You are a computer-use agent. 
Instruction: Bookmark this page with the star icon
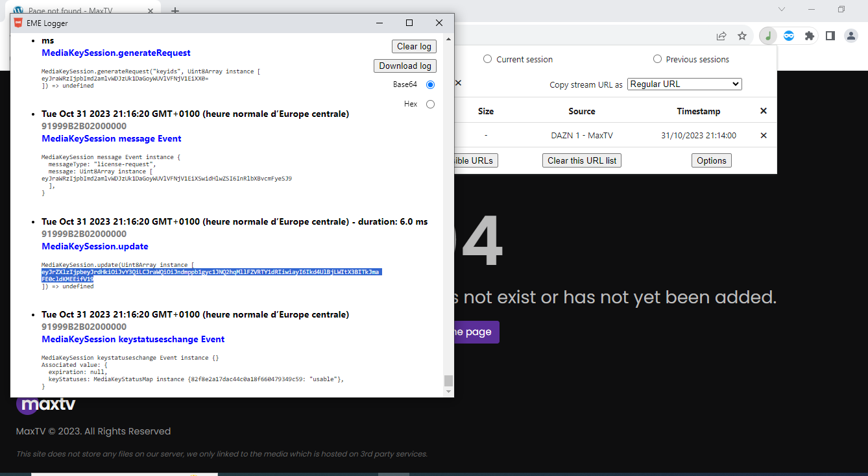tap(742, 36)
